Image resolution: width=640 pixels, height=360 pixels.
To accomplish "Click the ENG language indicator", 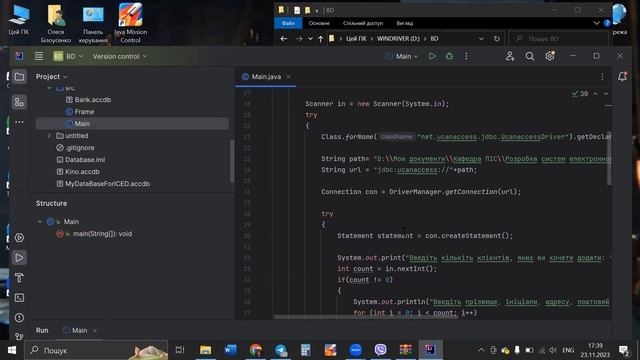I will point(568,350).
